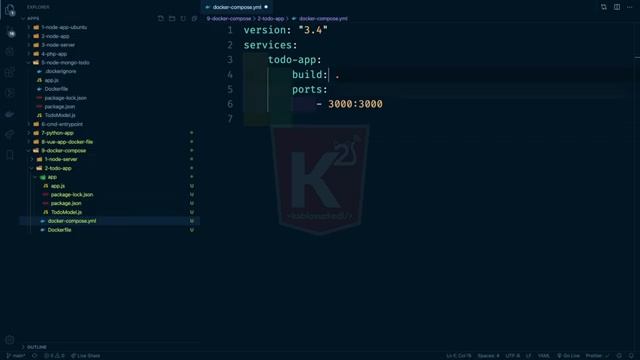This screenshot has width=640, height=360.
Task: Click the services: line in the editor
Action: (271, 45)
